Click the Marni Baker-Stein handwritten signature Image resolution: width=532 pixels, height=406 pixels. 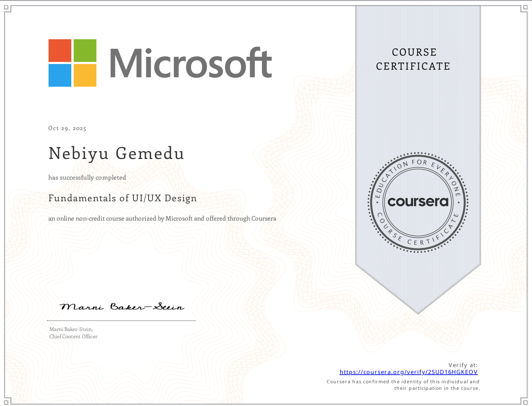click(122, 306)
